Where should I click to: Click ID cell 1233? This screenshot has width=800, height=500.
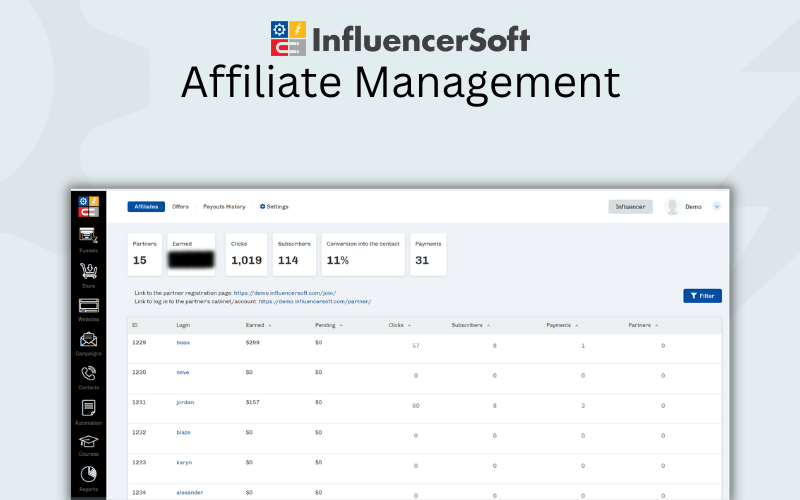click(x=139, y=463)
